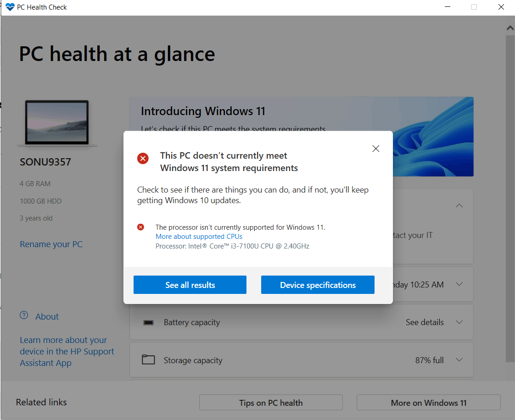Close the Windows 11 requirements dialog
Viewport: 515px width, 420px height.
(x=376, y=149)
